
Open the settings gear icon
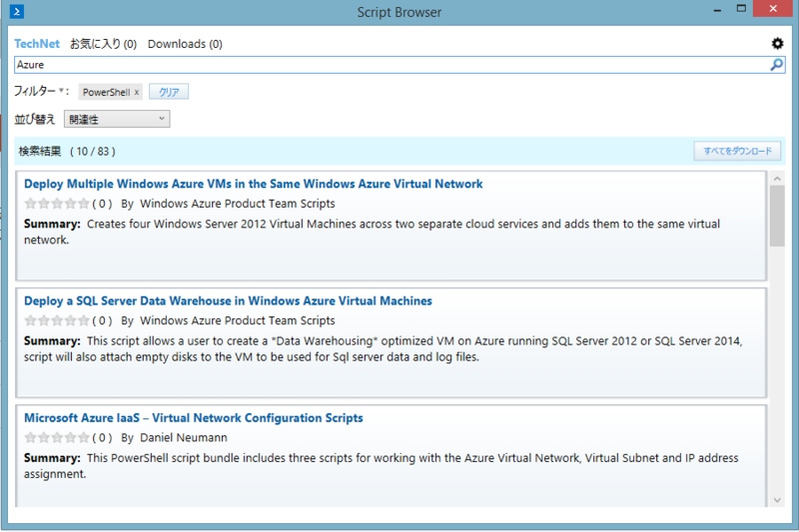[x=777, y=44]
